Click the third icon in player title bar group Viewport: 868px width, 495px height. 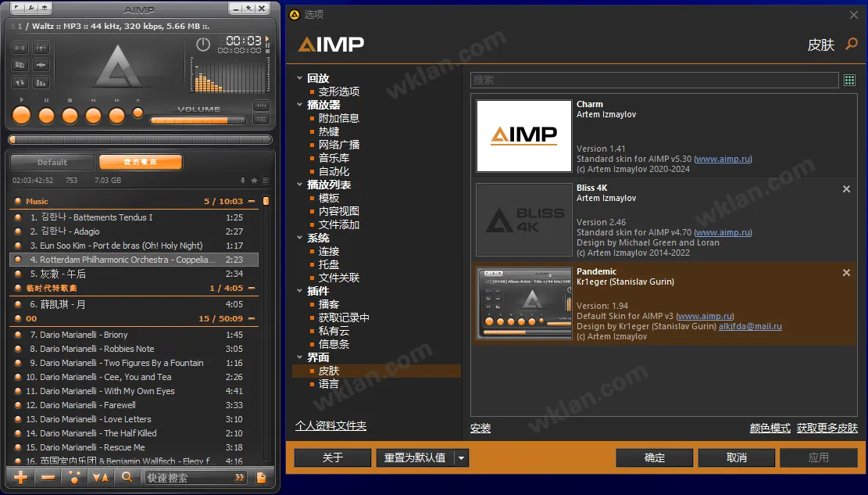pyautogui.click(x=45, y=8)
